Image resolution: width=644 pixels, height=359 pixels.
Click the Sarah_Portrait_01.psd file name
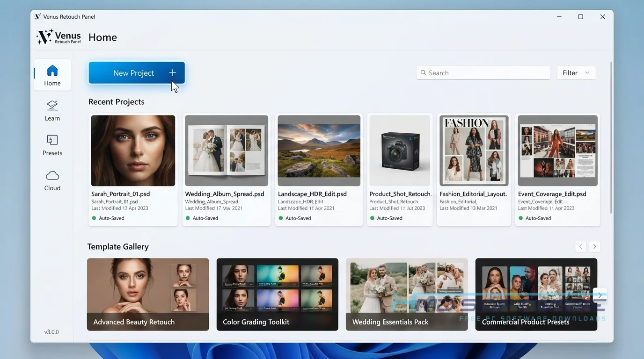pyautogui.click(x=121, y=194)
